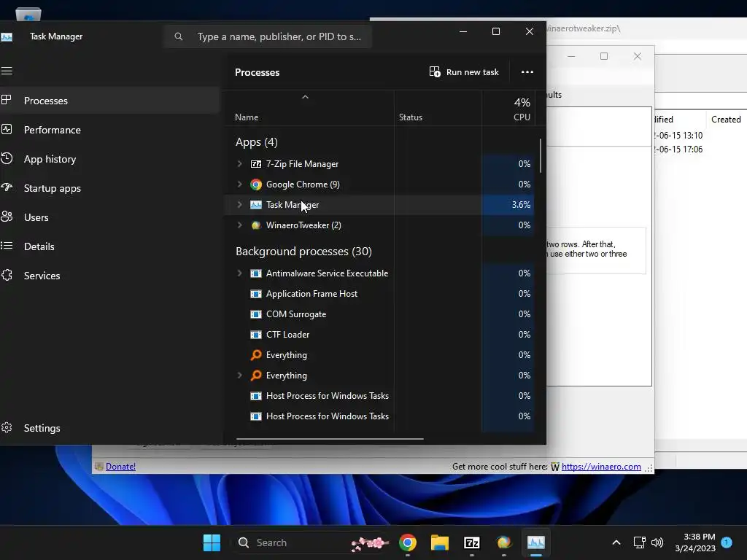This screenshot has height=560, width=747.
Task: Go to the Processes page
Action: click(109, 101)
